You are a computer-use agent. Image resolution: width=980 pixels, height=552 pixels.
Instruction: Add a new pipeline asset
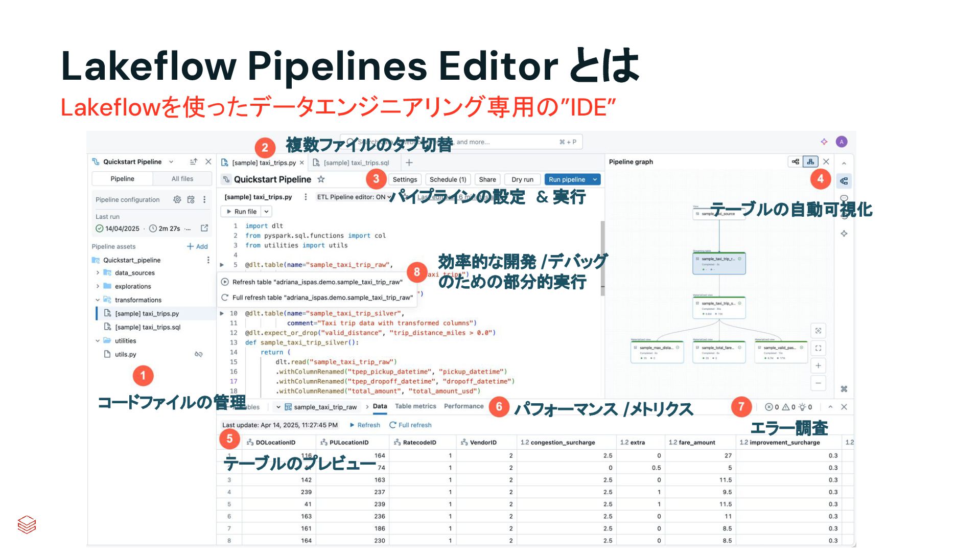coord(197,246)
